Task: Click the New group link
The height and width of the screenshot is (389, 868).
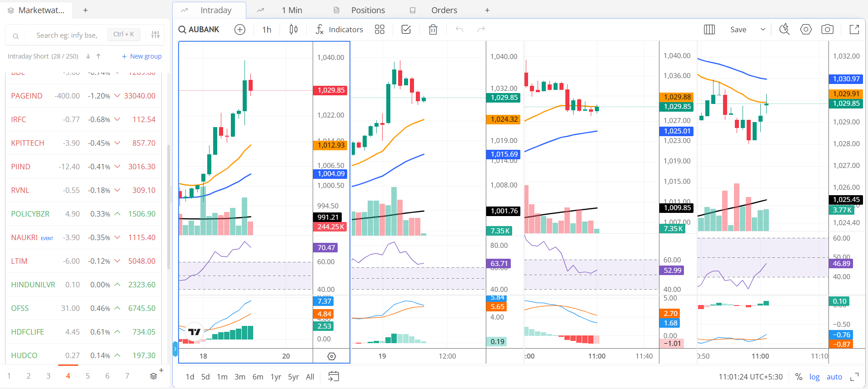Action: (x=142, y=56)
